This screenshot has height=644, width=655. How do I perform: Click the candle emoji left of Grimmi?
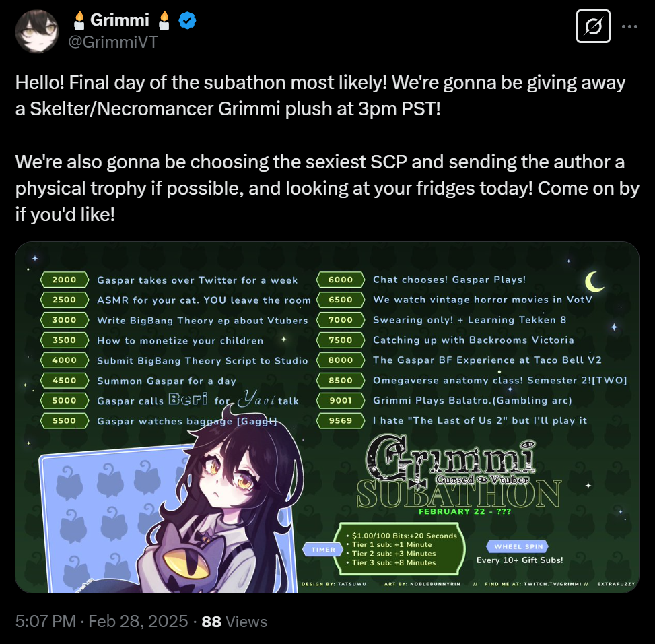(79, 21)
